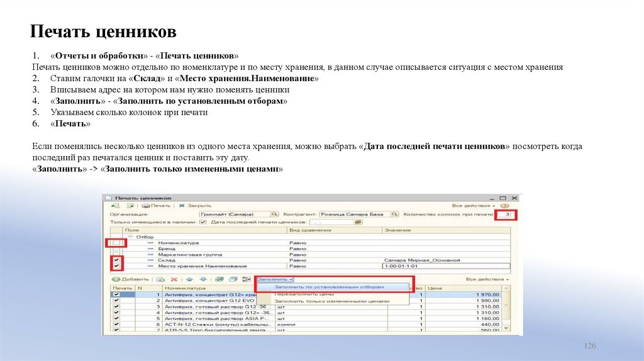Click the move down arrow icon
The image size is (644, 361).
[x=203, y=279]
